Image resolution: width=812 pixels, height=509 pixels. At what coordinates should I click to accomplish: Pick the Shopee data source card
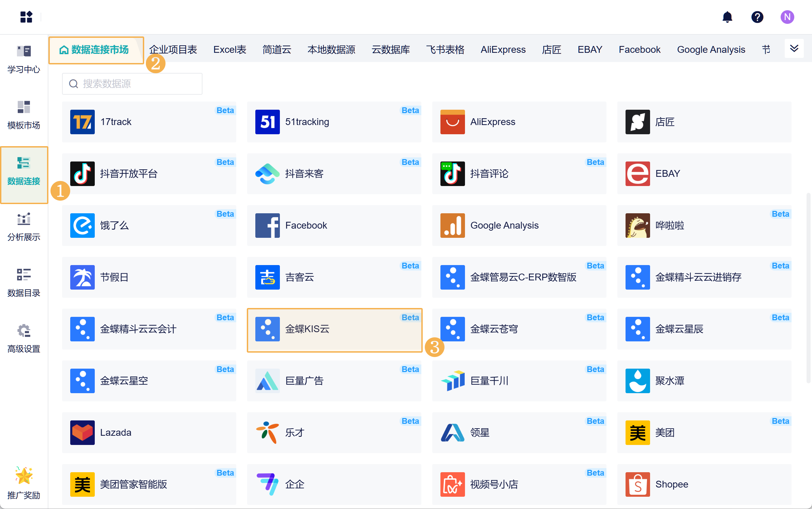(704, 484)
